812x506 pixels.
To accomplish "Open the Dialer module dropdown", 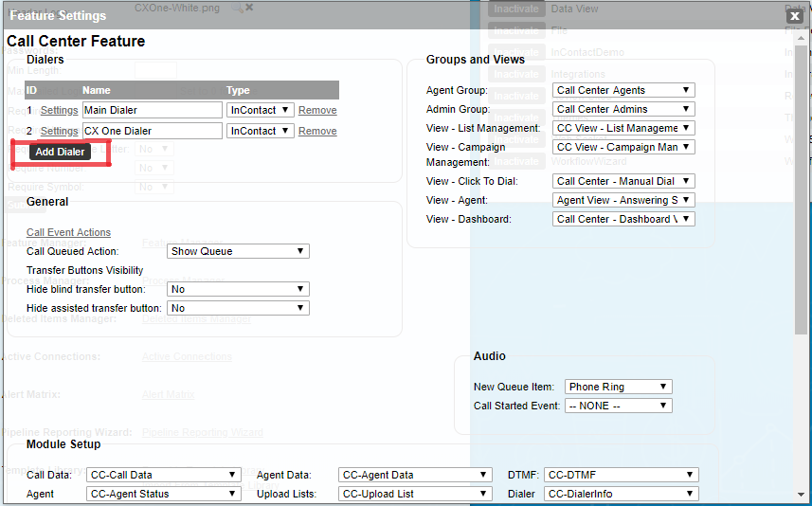I will click(x=621, y=494).
